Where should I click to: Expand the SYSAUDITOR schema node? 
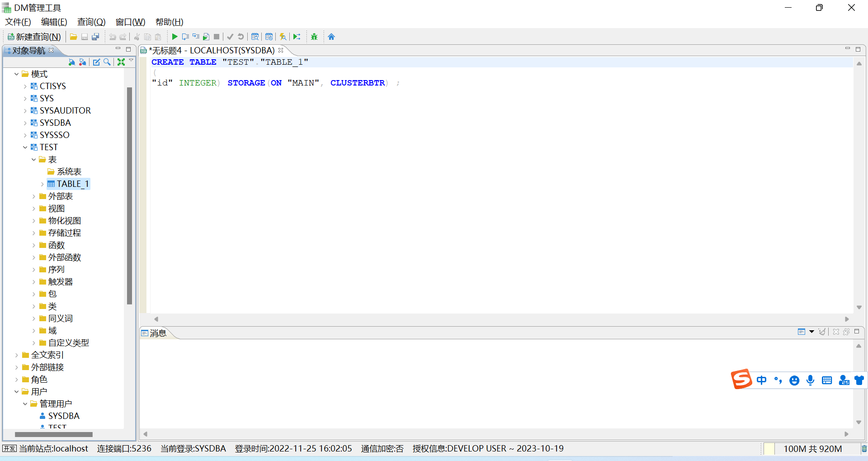point(25,111)
